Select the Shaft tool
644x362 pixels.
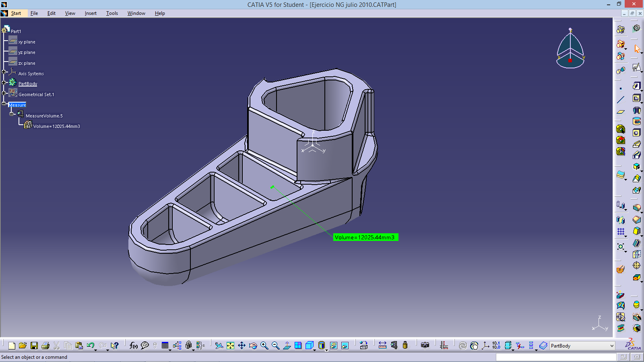636,110
